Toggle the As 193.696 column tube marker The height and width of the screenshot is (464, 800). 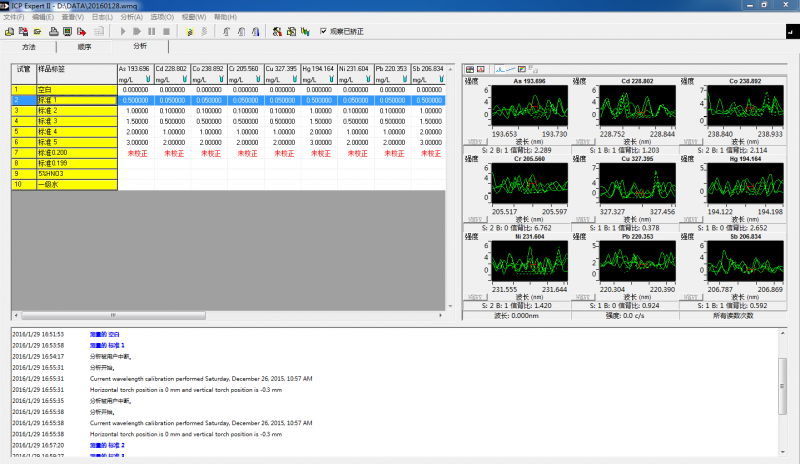tap(149, 78)
